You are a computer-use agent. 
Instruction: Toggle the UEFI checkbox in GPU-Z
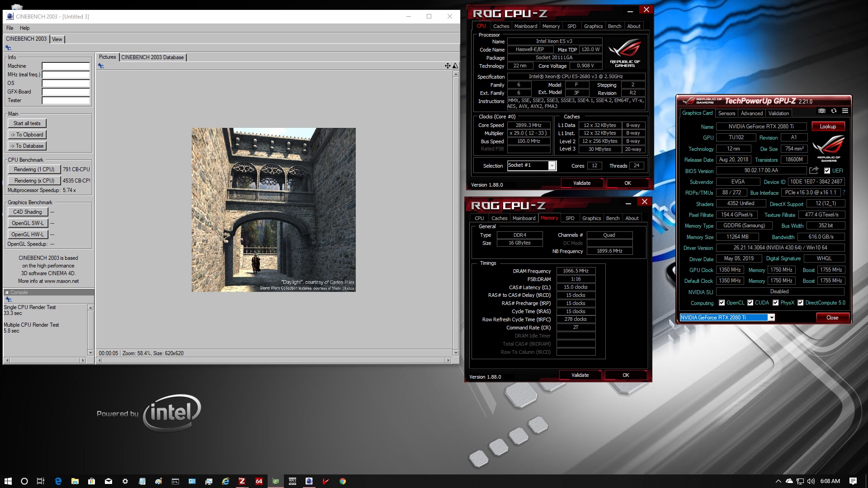tap(827, 171)
